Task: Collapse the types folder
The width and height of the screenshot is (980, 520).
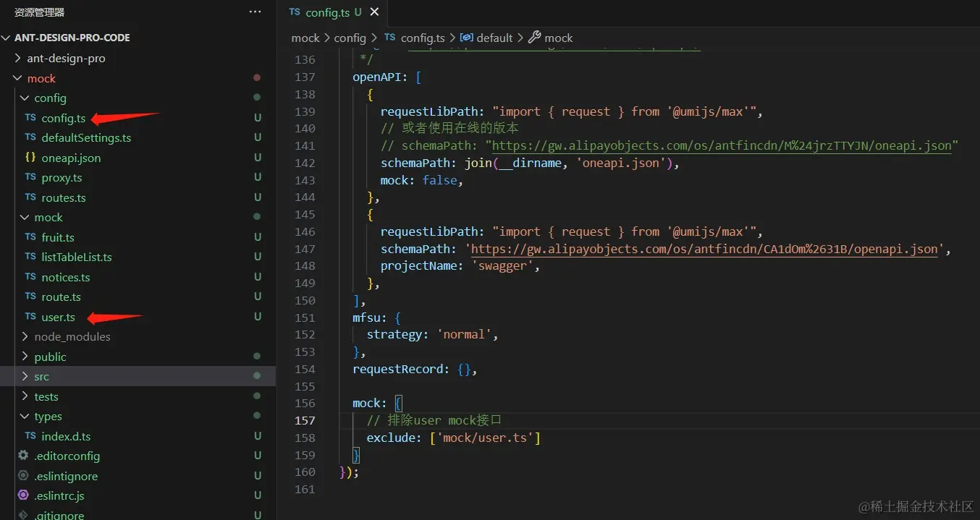Action: pyautogui.click(x=25, y=416)
